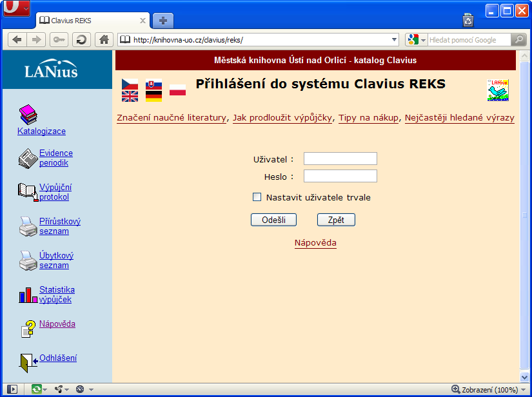Click the Přírůstkový seznam printer icon
The width and height of the screenshot is (532, 397).
(x=28, y=226)
